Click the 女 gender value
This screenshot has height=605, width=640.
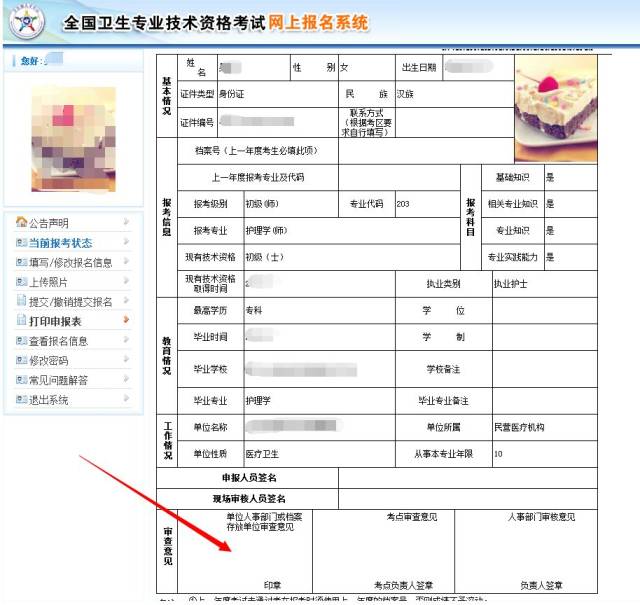pos(344,67)
